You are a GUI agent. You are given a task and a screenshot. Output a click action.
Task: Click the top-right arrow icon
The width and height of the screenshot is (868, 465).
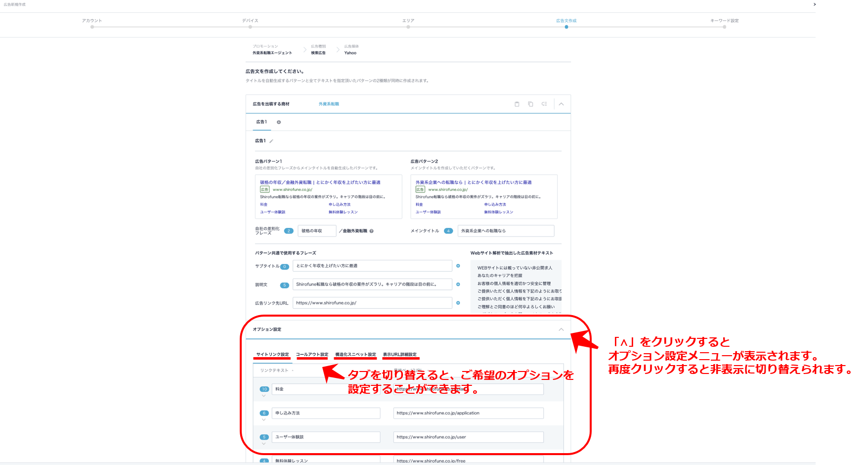[815, 4]
